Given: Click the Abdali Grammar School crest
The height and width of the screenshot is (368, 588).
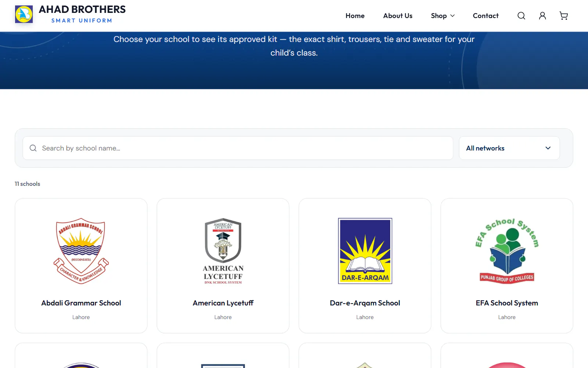Looking at the screenshot, I should point(81,251).
